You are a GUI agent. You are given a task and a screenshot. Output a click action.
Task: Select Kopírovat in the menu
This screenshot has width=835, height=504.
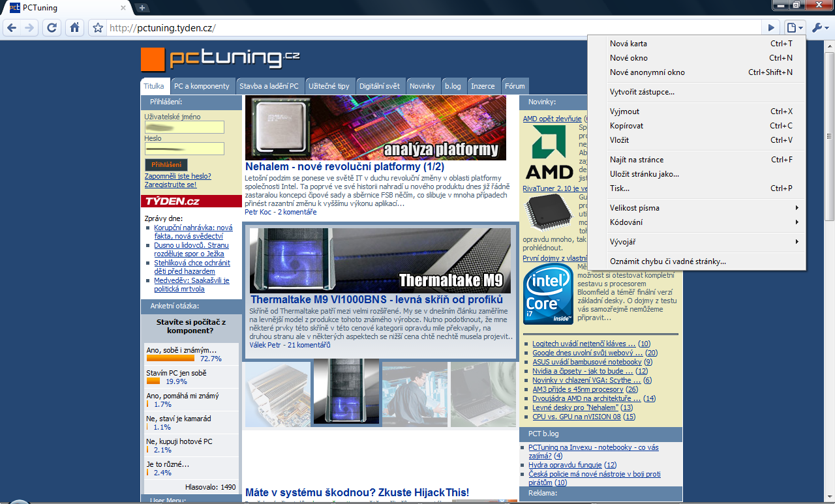(x=697, y=126)
